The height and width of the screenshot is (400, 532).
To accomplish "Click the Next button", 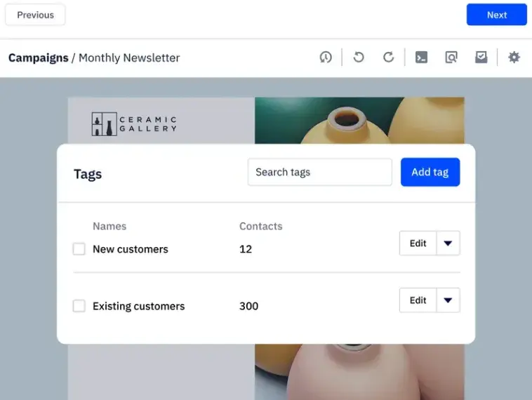I will (x=497, y=15).
